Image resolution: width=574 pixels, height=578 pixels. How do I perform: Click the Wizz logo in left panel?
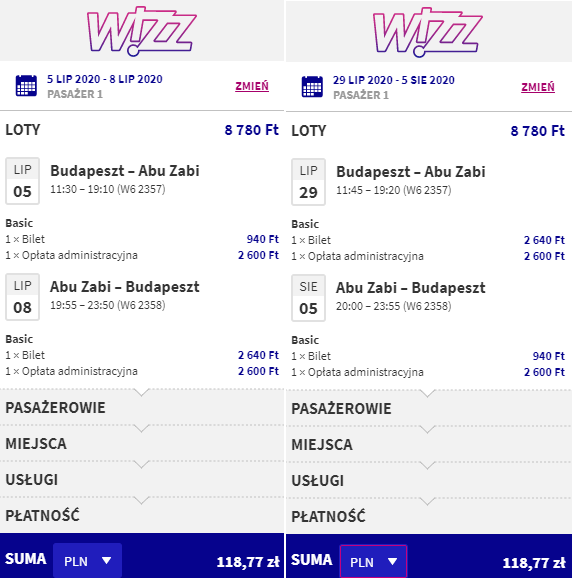(x=142, y=31)
